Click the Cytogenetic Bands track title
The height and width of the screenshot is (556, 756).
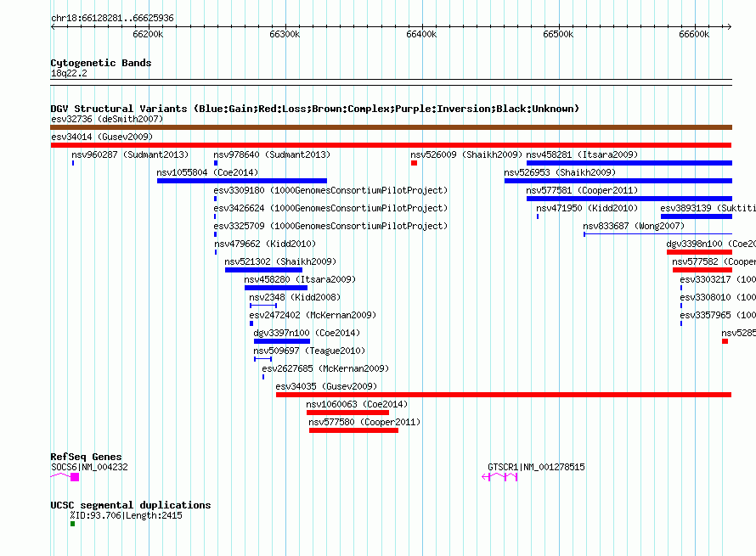click(101, 63)
